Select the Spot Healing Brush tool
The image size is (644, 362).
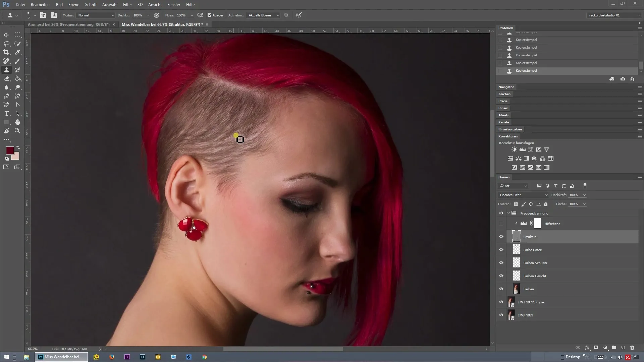click(x=6, y=61)
